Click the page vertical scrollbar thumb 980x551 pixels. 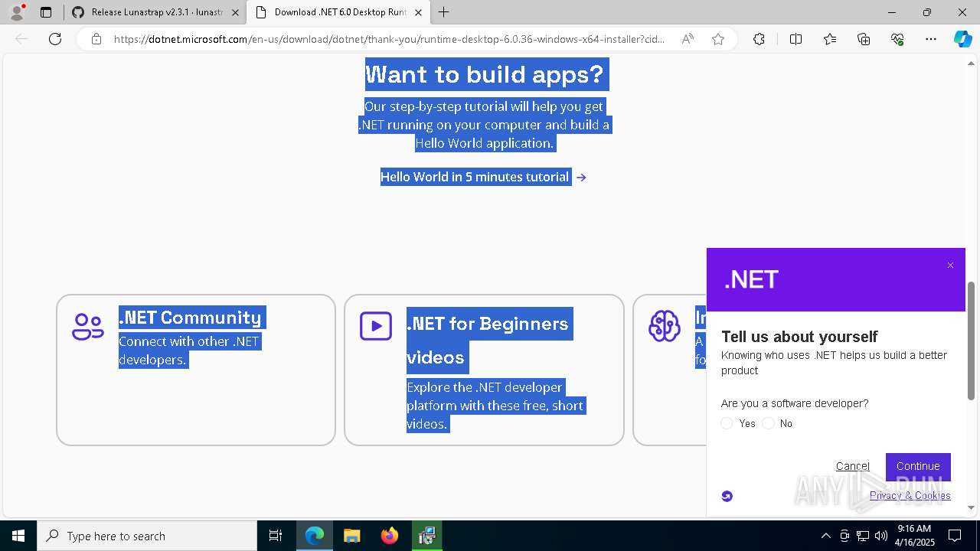pos(972,341)
